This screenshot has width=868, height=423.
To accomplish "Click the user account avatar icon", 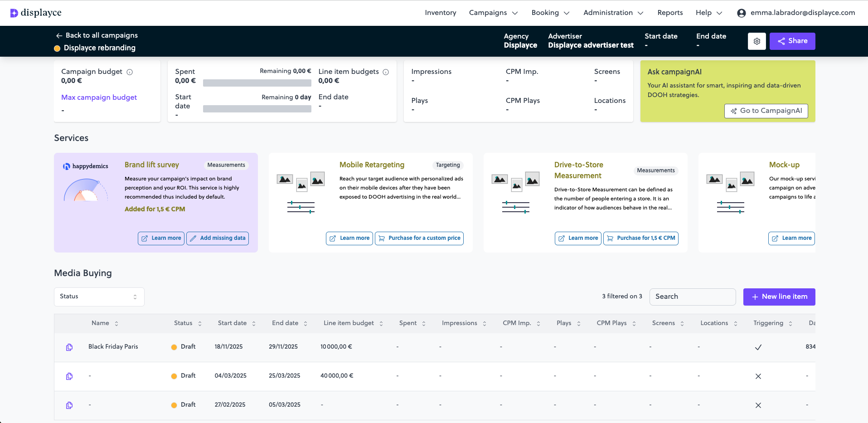I will pyautogui.click(x=741, y=13).
